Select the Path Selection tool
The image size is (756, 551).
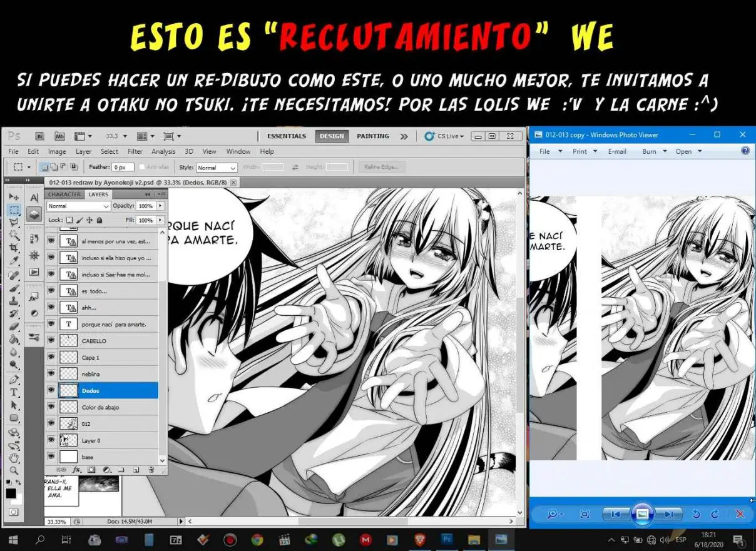pyautogui.click(x=14, y=405)
